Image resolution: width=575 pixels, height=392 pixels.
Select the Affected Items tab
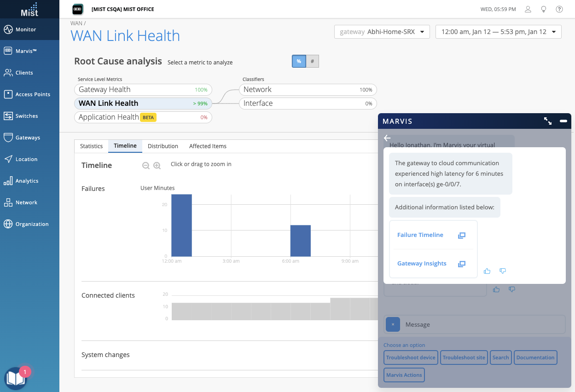[208, 146]
